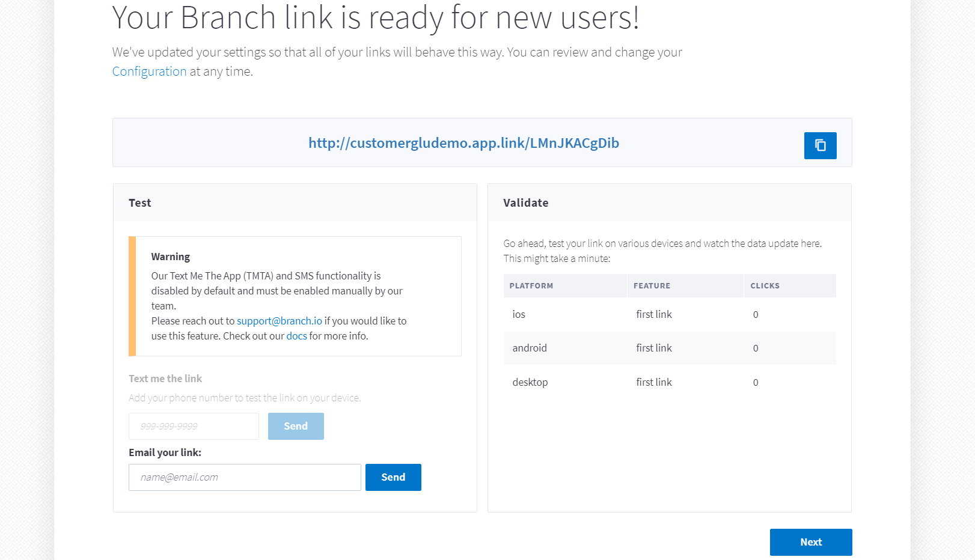Click the support@branch.io email link

pos(279,321)
